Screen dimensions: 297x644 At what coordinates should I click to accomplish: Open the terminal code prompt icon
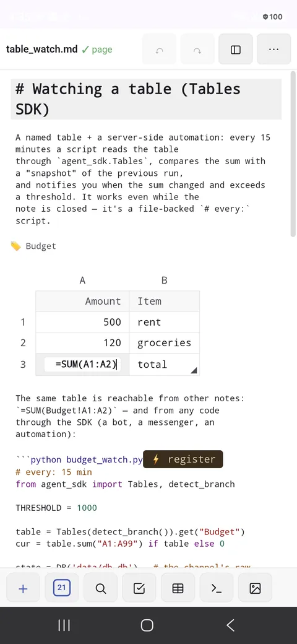pyautogui.click(x=217, y=588)
